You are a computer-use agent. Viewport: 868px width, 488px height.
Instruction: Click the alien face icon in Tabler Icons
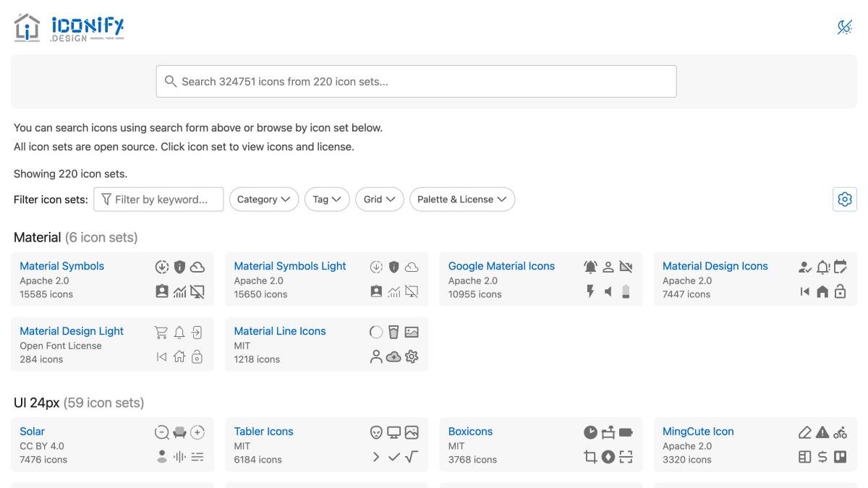pyautogui.click(x=376, y=433)
